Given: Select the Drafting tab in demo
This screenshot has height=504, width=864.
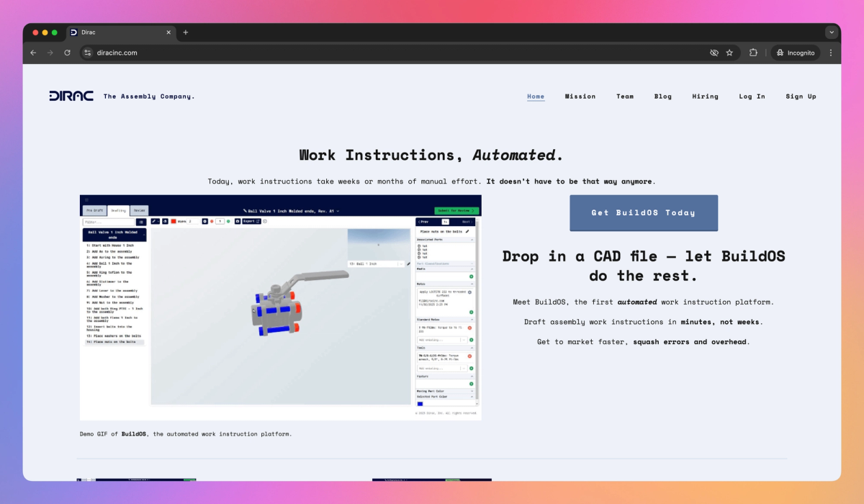Looking at the screenshot, I should click(x=118, y=211).
